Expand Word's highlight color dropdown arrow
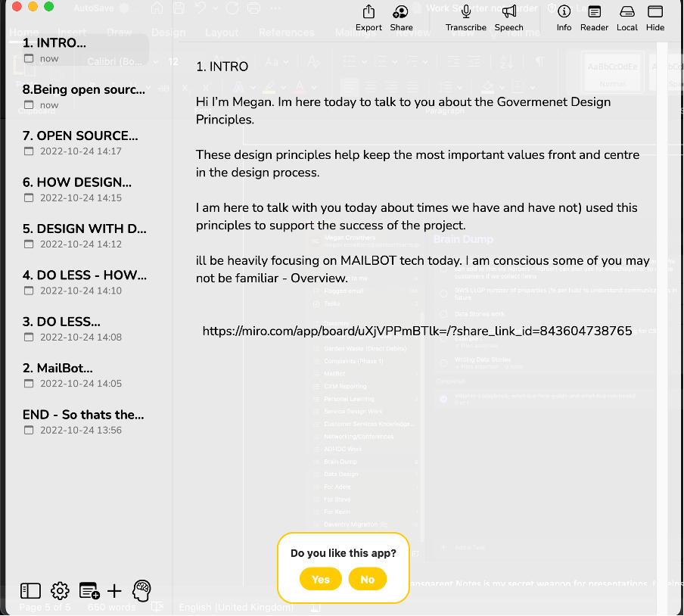This screenshot has height=616, width=684. tap(283, 88)
